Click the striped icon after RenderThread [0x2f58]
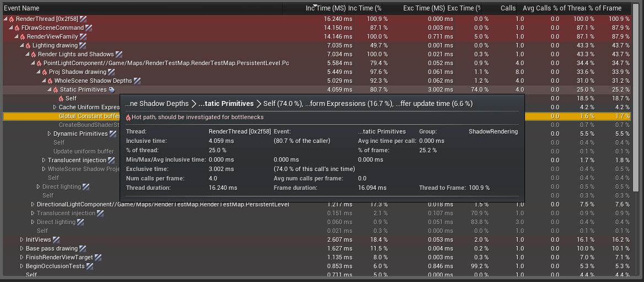This screenshot has height=282, width=644. [83, 19]
